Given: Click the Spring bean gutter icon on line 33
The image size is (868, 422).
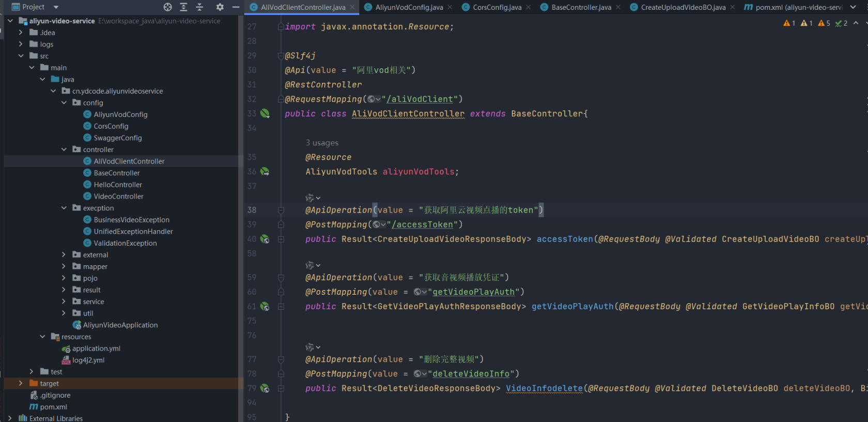Looking at the screenshot, I should pyautogui.click(x=265, y=113).
